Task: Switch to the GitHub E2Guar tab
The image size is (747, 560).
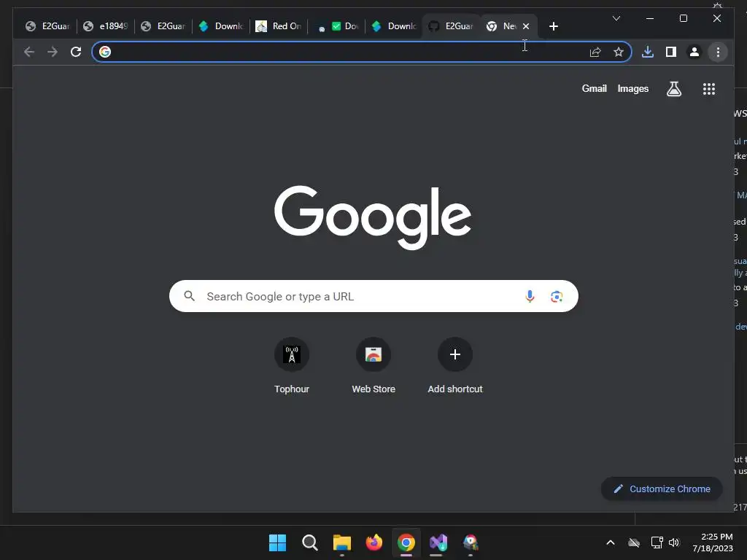Action: [452, 26]
